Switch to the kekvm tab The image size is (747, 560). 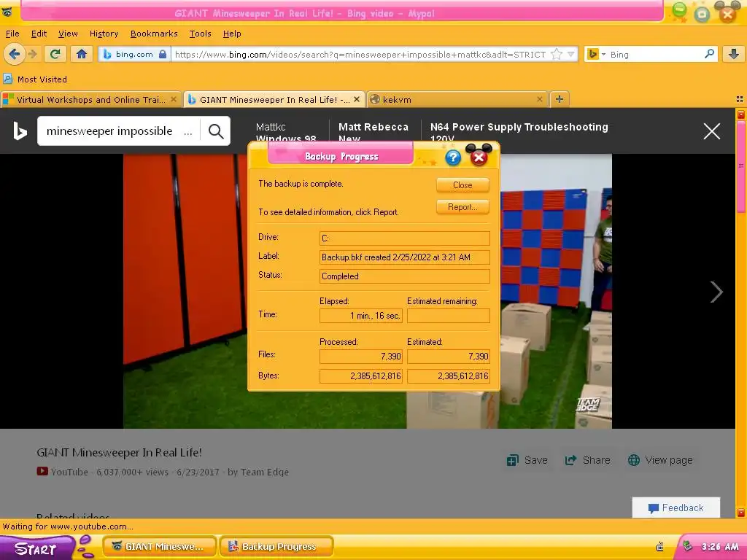(x=457, y=99)
